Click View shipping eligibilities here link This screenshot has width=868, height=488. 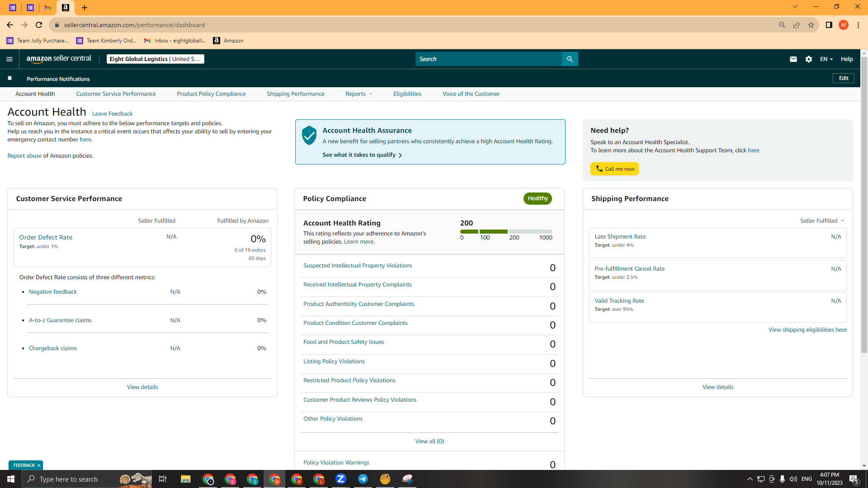coord(807,330)
